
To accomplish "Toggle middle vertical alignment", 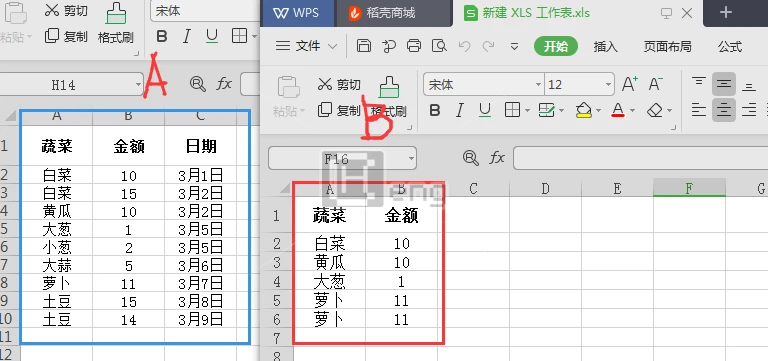I will point(723,84).
